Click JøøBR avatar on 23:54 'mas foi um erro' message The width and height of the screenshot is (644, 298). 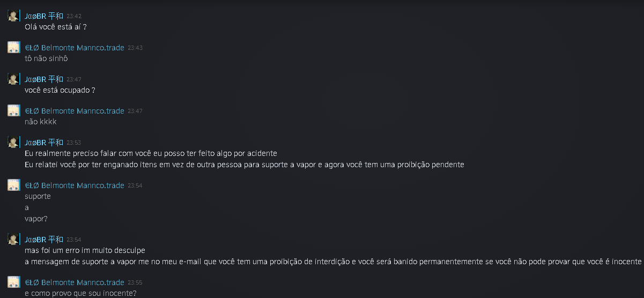pyautogui.click(x=13, y=239)
